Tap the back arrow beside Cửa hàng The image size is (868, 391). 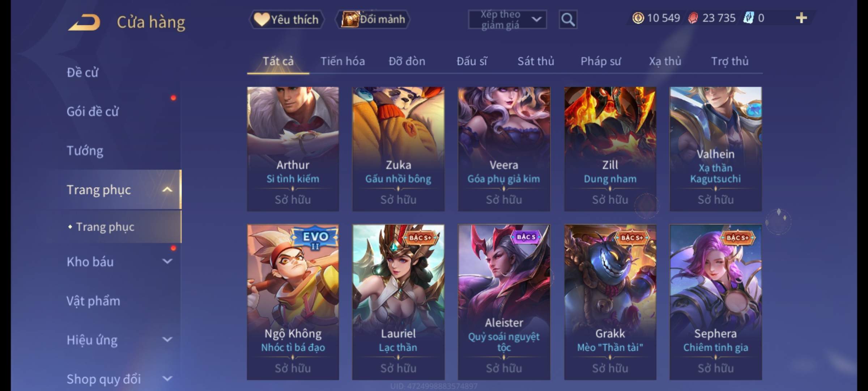tap(84, 22)
